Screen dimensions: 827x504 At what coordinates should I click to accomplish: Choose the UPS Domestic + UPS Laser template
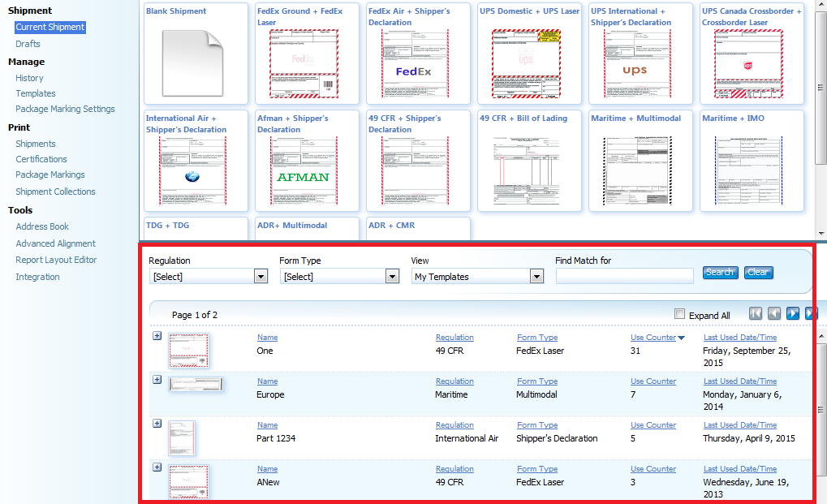pyautogui.click(x=526, y=63)
